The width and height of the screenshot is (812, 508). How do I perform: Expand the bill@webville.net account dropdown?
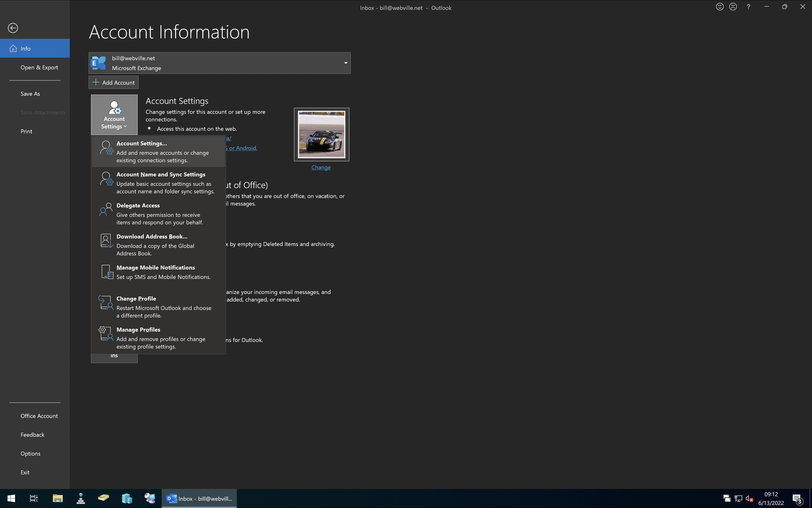[x=219, y=63]
